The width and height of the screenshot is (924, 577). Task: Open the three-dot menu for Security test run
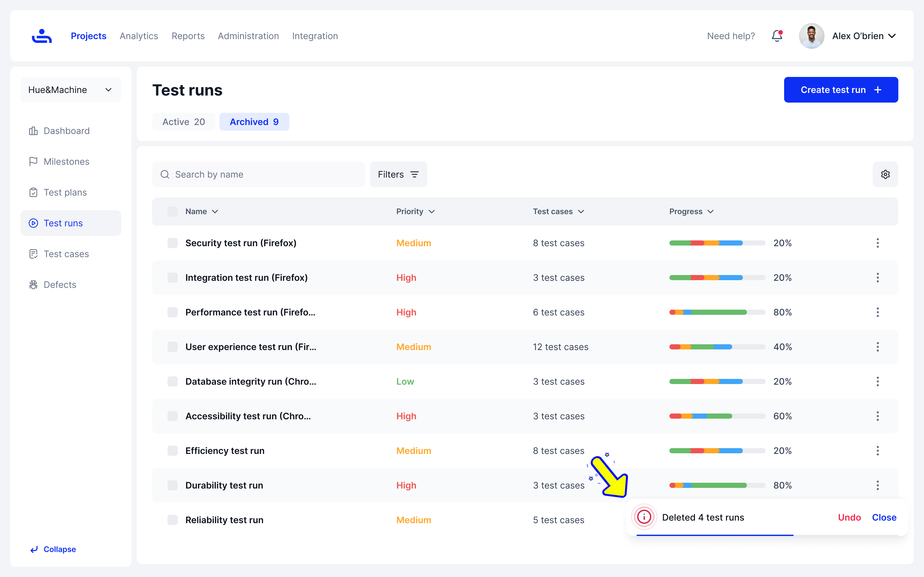(x=877, y=243)
